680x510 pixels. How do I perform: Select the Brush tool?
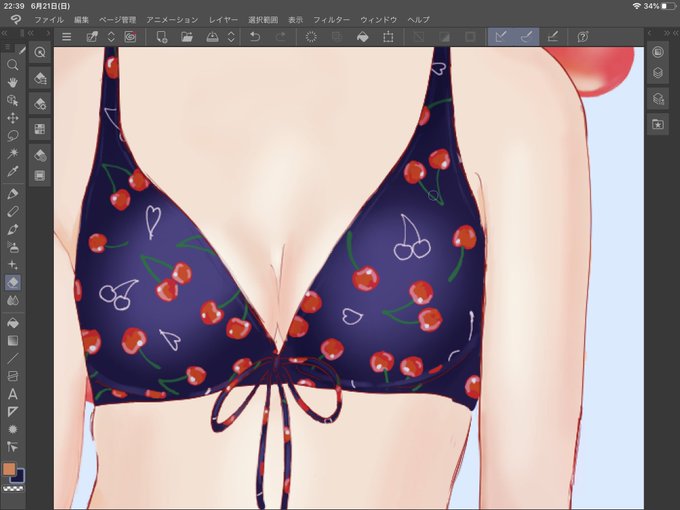point(13,229)
